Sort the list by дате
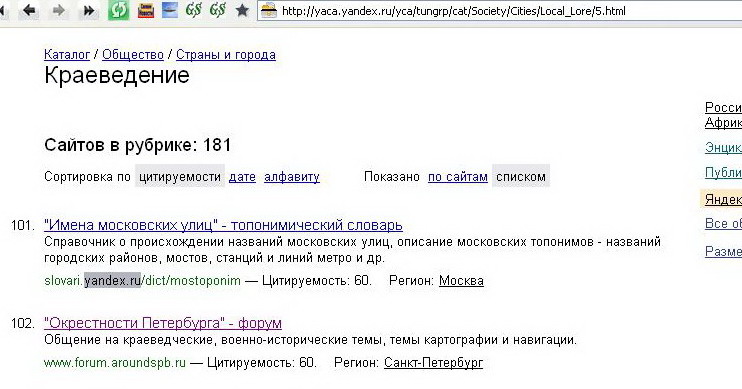742x389 pixels. (242, 177)
